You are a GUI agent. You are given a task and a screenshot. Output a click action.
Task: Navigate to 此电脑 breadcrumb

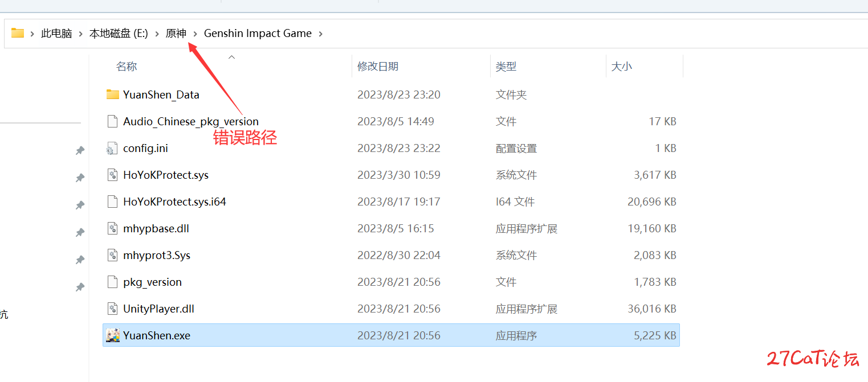[x=56, y=34]
